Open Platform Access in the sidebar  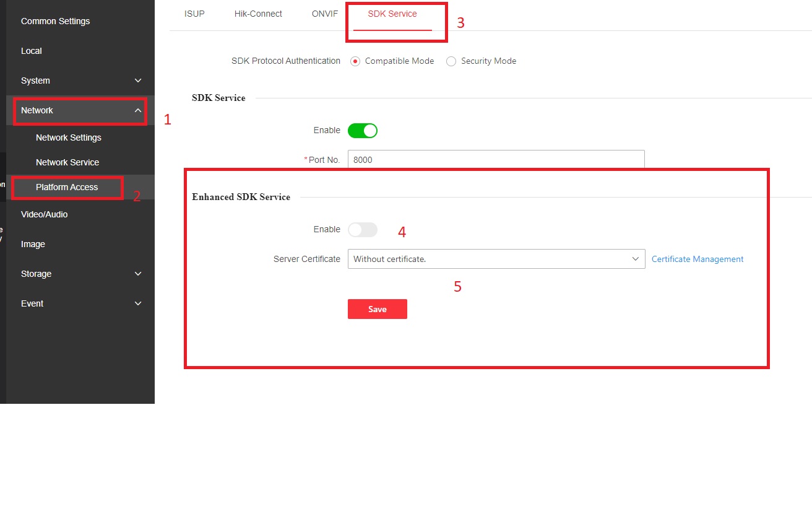click(x=67, y=187)
